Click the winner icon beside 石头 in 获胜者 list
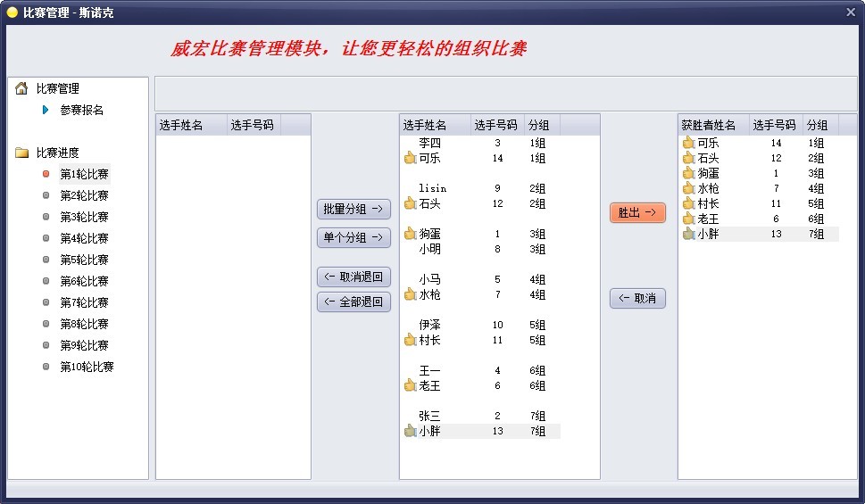 tap(688, 158)
